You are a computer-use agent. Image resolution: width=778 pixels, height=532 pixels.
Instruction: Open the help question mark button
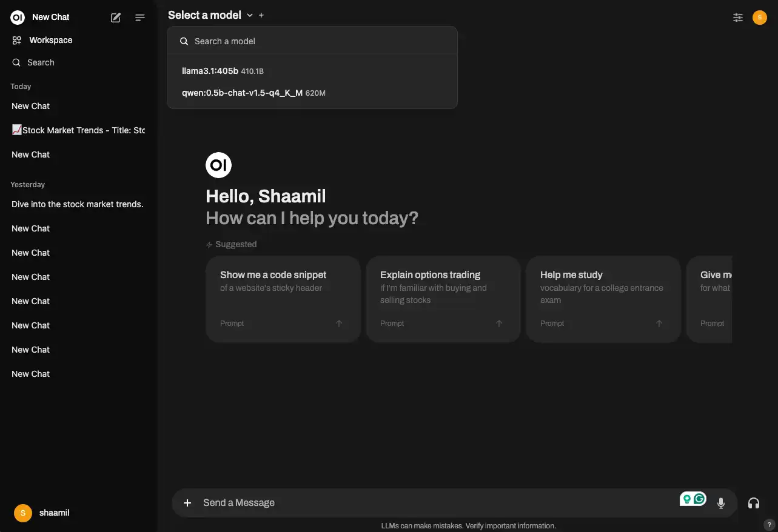pyautogui.click(x=769, y=525)
